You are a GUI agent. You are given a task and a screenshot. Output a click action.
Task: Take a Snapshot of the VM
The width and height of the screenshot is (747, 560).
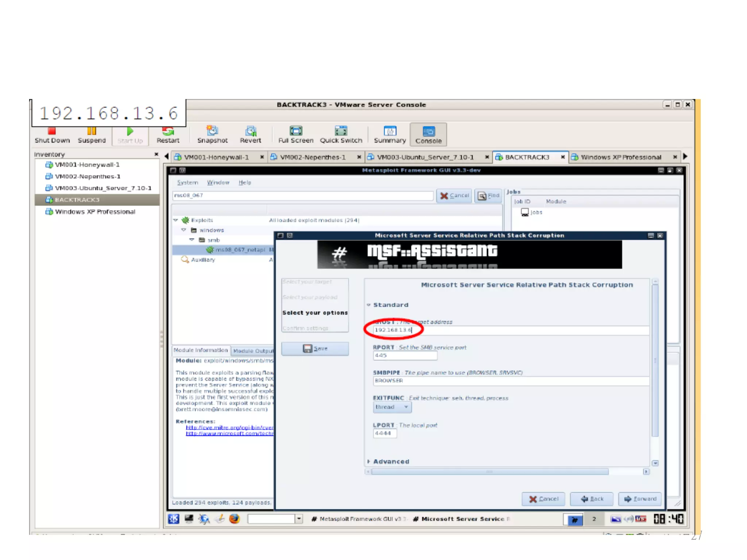pyautogui.click(x=212, y=134)
